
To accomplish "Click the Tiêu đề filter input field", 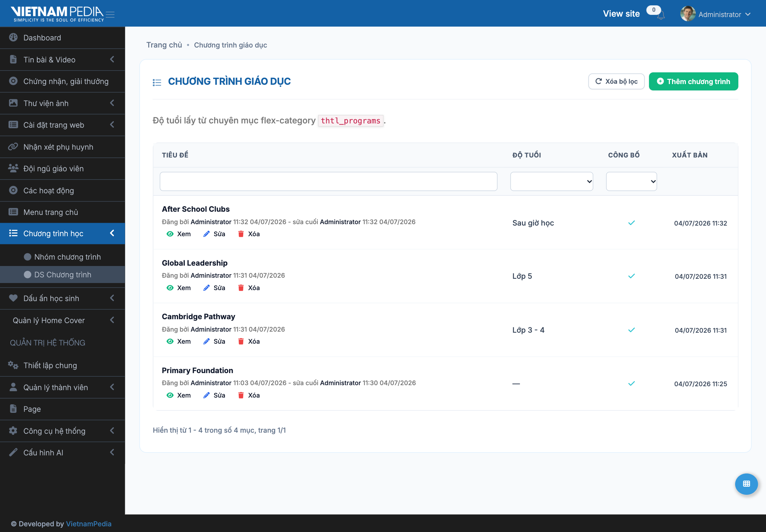I will click(x=328, y=182).
